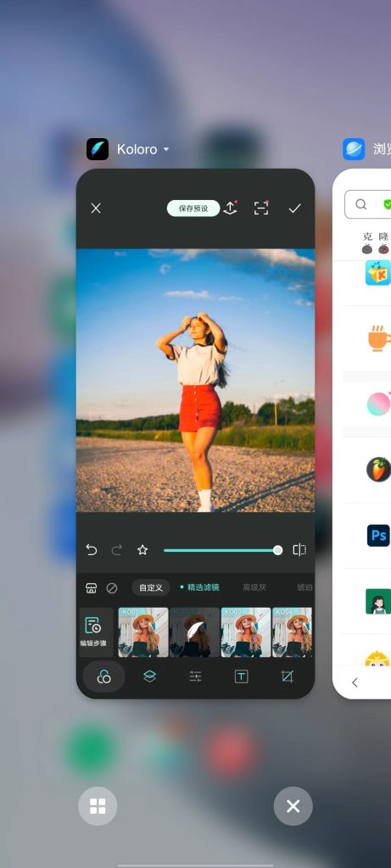Tap the browser card search magnifier

point(361,205)
